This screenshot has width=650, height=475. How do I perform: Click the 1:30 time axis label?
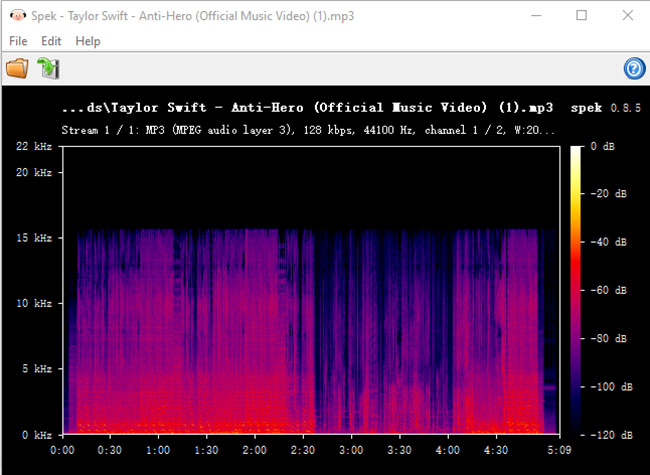point(206,450)
